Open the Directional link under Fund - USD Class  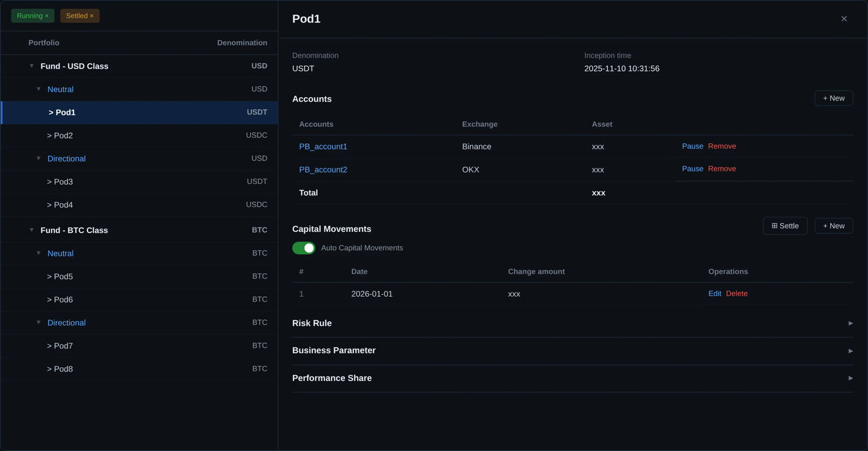pos(66,158)
